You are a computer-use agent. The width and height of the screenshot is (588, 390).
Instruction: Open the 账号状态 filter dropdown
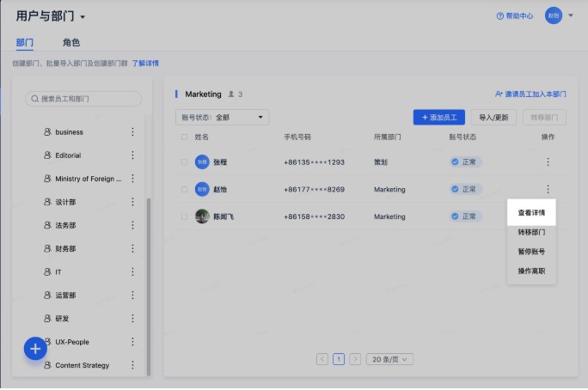223,118
